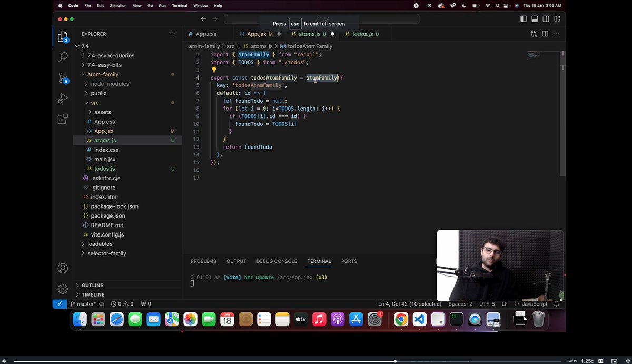Viewport: 632px width, 364px height.
Task: Open Chrome from the dock
Action: point(401,319)
